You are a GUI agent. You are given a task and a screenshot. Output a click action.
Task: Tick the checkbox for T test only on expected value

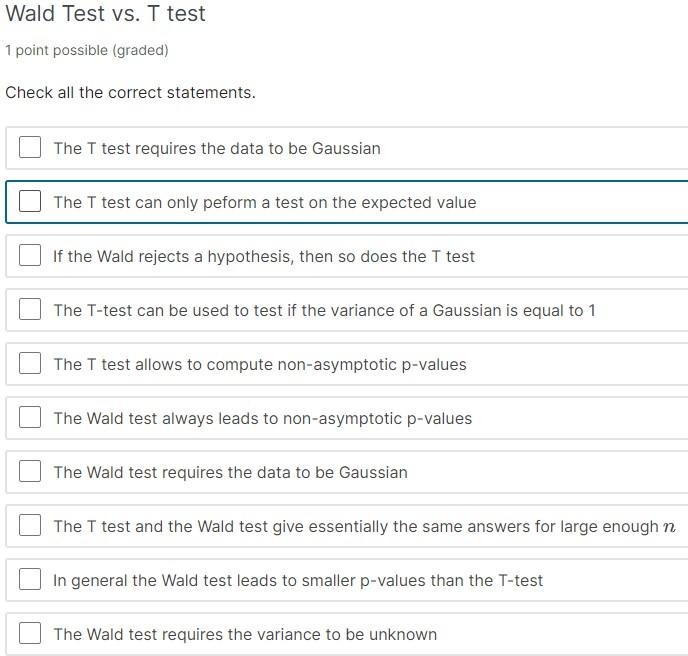pyautogui.click(x=30, y=202)
